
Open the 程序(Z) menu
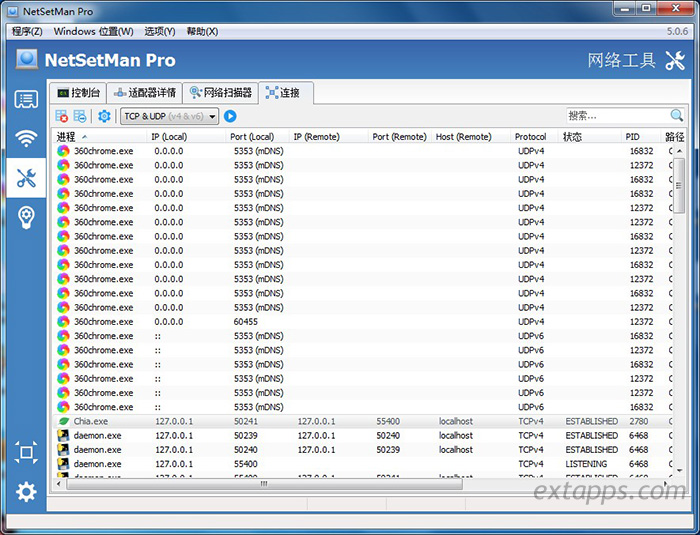pyautogui.click(x=27, y=31)
